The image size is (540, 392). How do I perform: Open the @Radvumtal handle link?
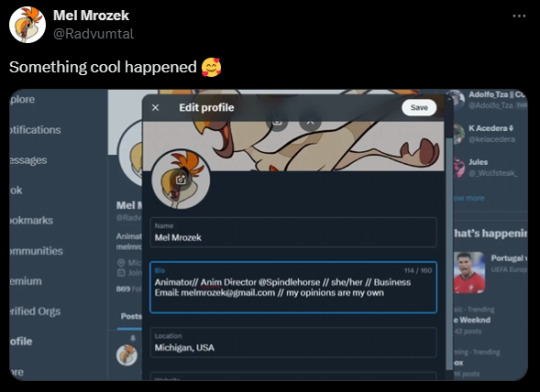coord(93,34)
